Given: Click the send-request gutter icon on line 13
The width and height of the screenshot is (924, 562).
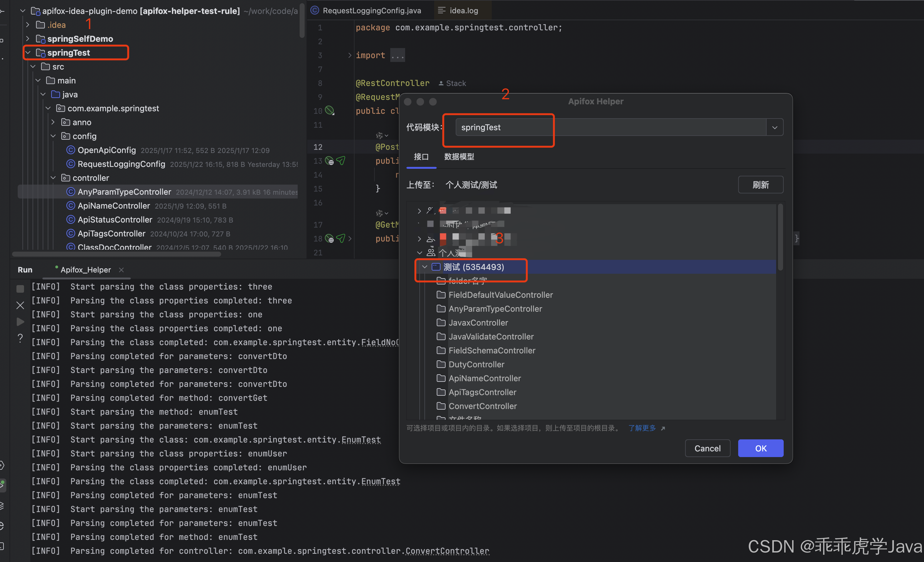Looking at the screenshot, I should pos(341,161).
